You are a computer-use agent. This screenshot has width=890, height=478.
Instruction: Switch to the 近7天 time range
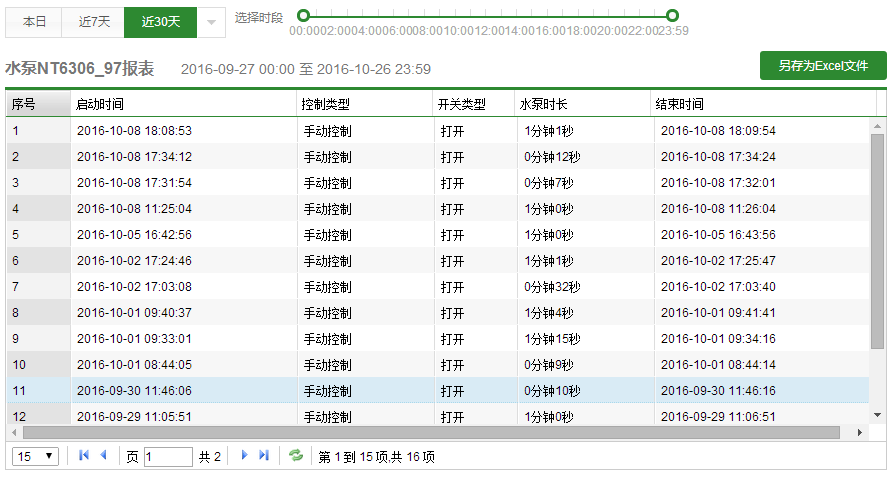(93, 21)
